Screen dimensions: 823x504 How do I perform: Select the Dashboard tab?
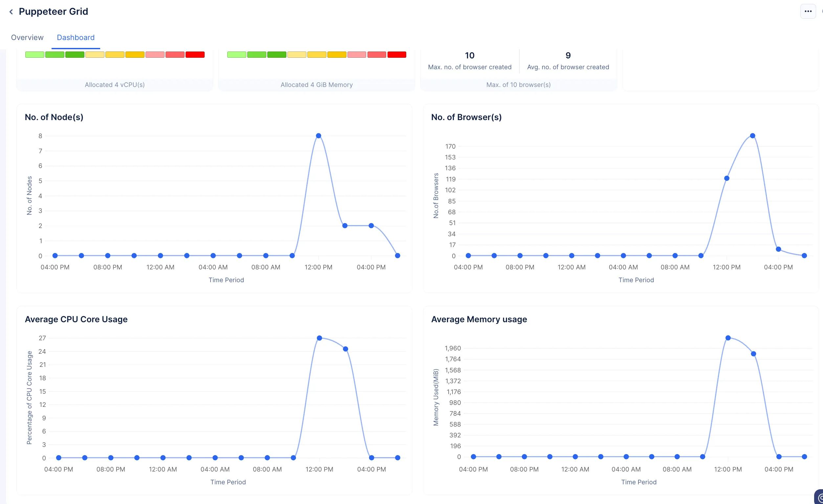(x=76, y=37)
